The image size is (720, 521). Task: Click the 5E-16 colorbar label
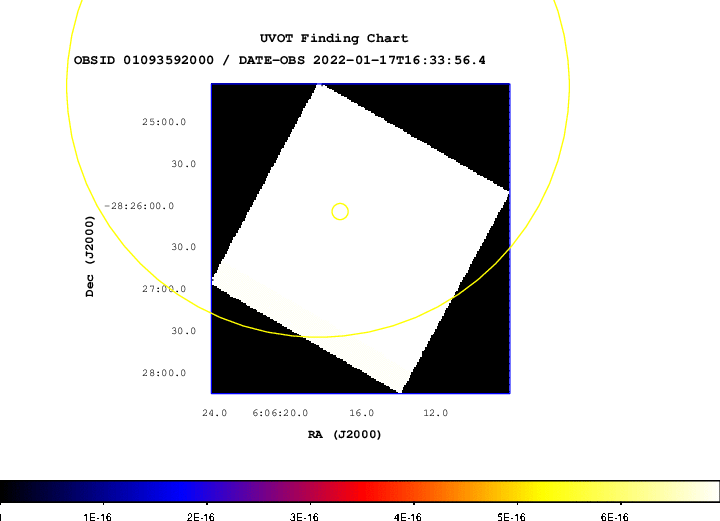[511, 517]
